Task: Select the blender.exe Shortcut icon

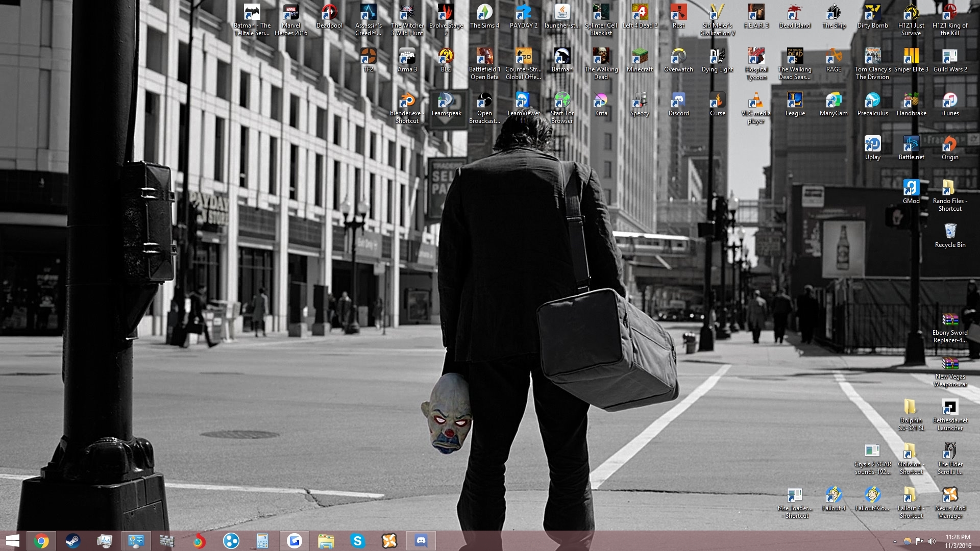Action: tap(407, 108)
